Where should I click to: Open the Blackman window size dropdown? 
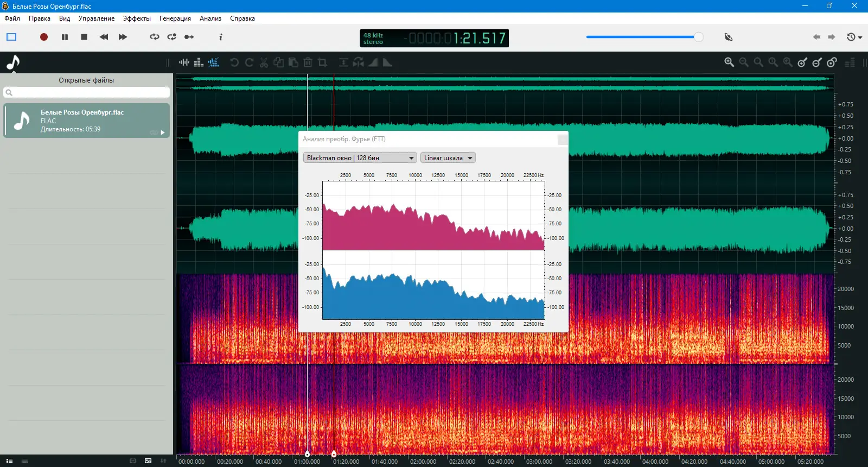pos(360,158)
